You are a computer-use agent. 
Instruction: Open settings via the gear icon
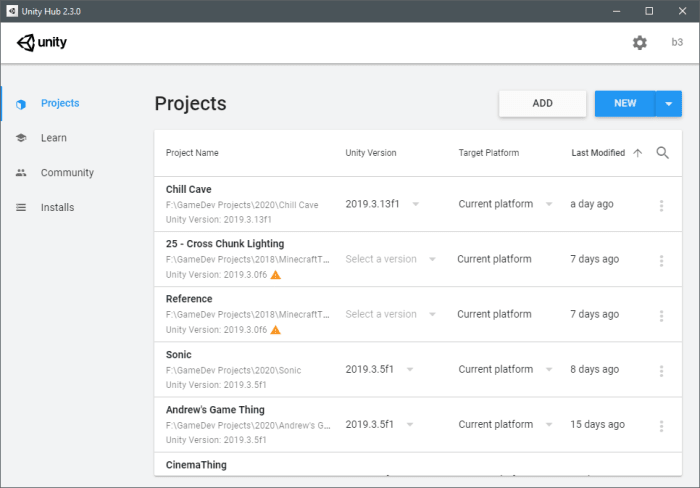point(639,42)
